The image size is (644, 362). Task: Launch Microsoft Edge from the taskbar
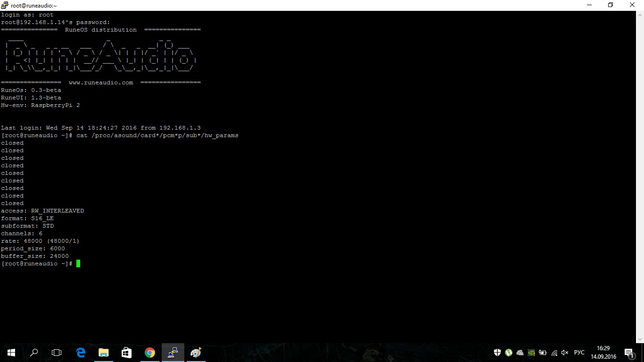[x=81, y=353]
